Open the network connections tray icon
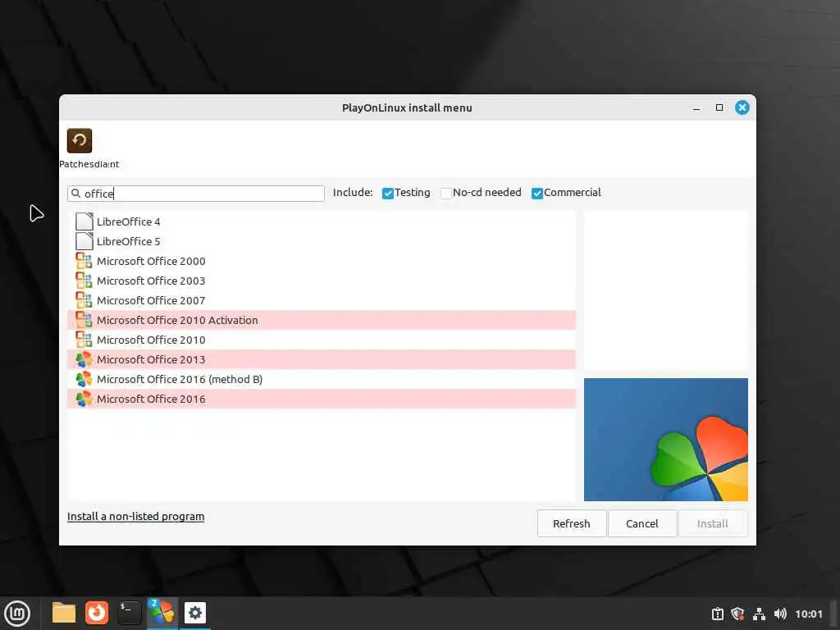Image resolution: width=840 pixels, height=630 pixels. (x=759, y=614)
